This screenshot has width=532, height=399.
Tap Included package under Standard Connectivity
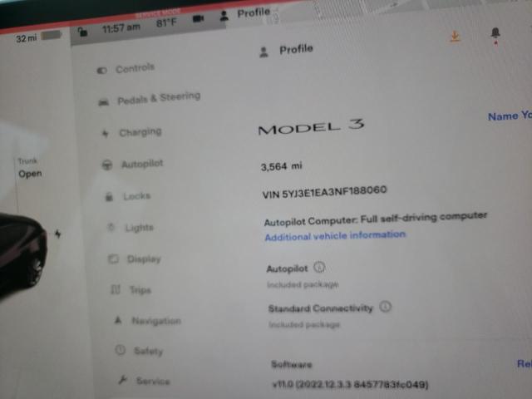tap(304, 324)
